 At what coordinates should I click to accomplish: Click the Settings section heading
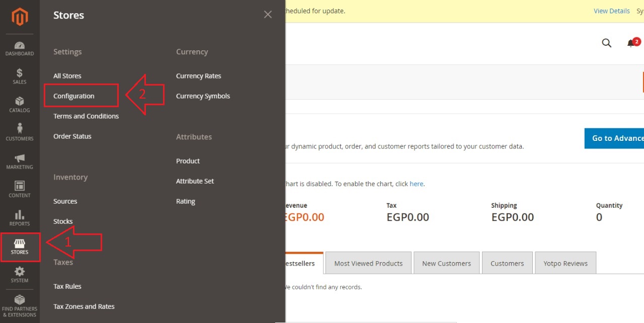[67, 52]
